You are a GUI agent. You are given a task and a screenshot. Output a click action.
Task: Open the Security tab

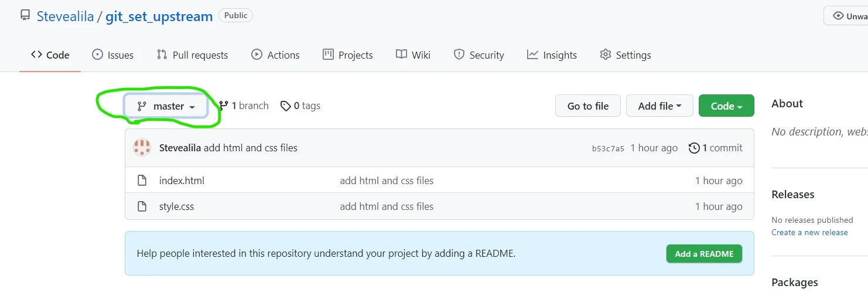pos(479,55)
